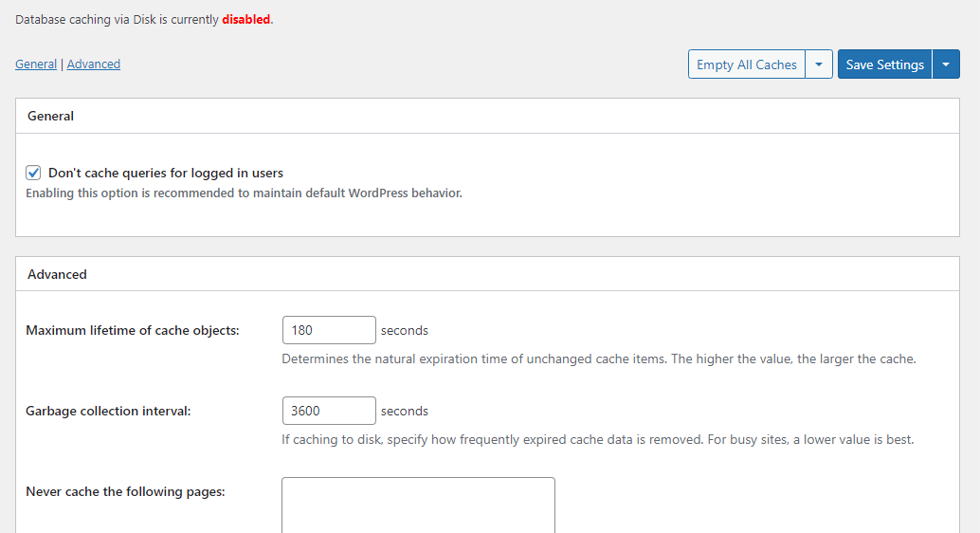
Task: Click the 'Determines the natural expiration time' description
Action: point(599,359)
